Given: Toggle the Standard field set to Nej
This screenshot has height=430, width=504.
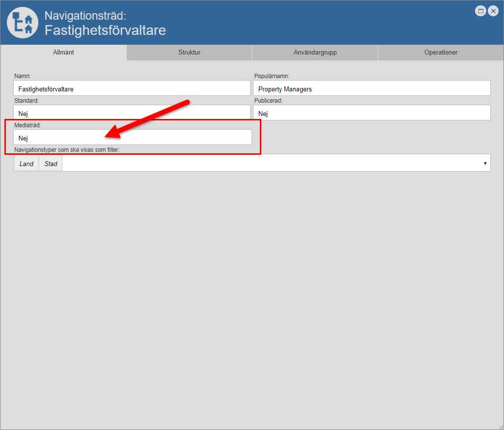Looking at the screenshot, I should click(x=132, y=113).
